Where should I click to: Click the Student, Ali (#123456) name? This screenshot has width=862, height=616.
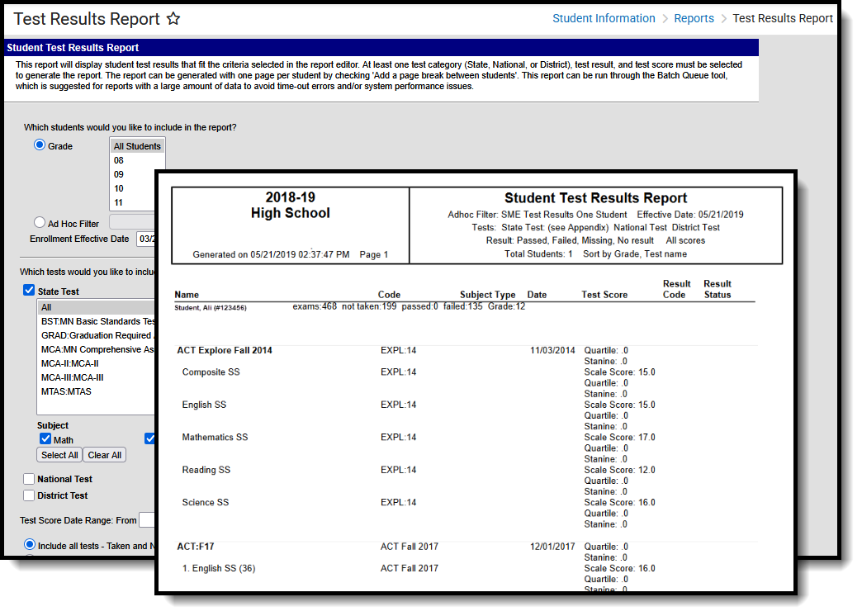(211, 308)
